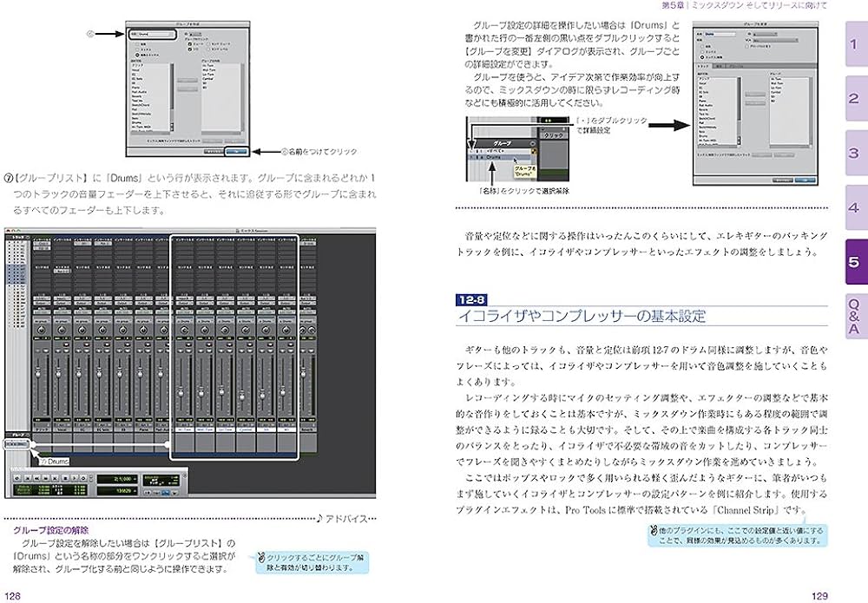Image resolution: width=868 pixels, height=603 pixels.
Task: Open the Output selector on a mixer channel
Action: pos(42,303)
